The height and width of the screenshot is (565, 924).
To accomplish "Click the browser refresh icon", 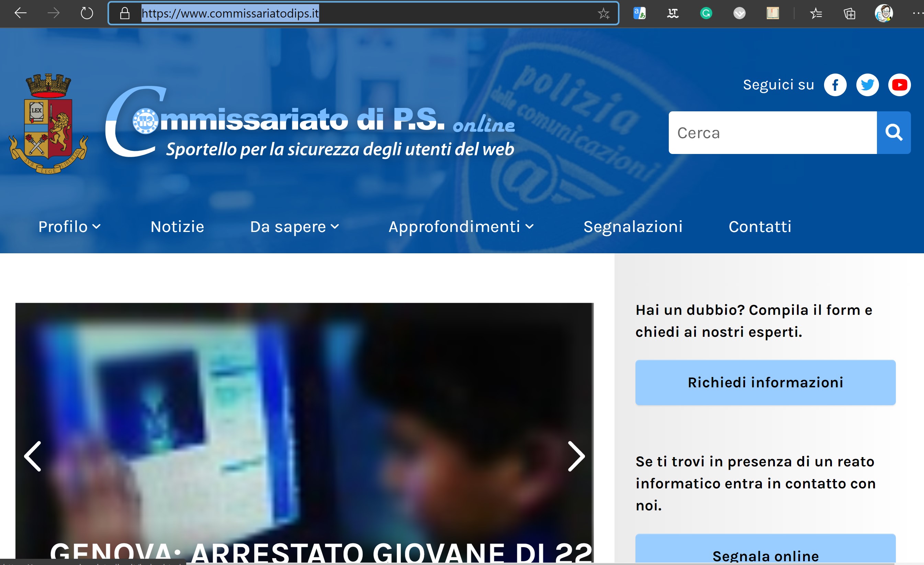I will tap(87, 13).
